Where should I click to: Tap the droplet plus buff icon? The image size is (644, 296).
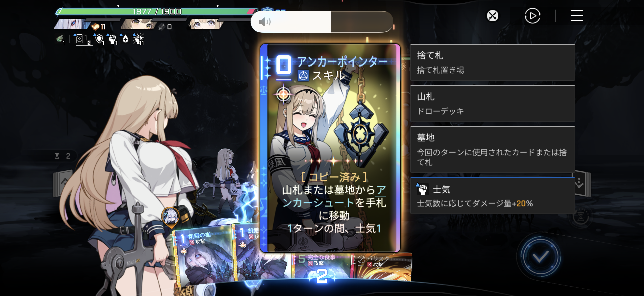(x=125, y=39)
